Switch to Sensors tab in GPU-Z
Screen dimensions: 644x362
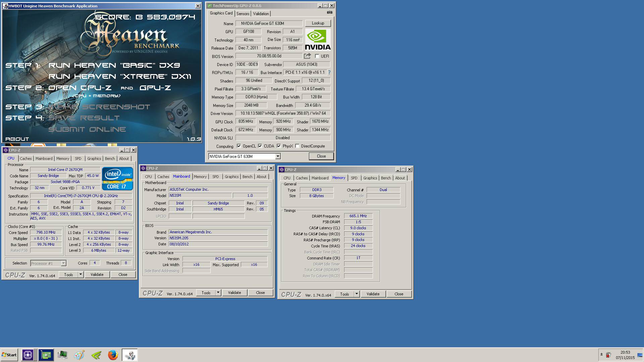(243, 14)
